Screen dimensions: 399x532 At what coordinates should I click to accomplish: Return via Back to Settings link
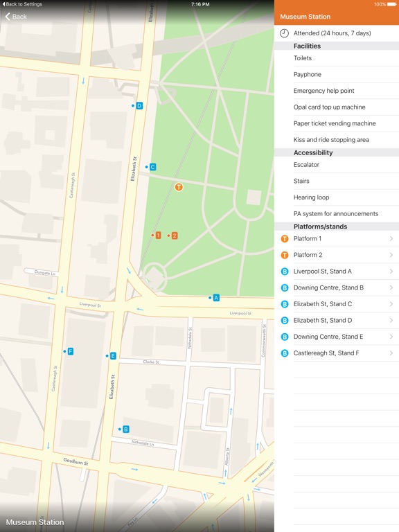click(22, 4)
